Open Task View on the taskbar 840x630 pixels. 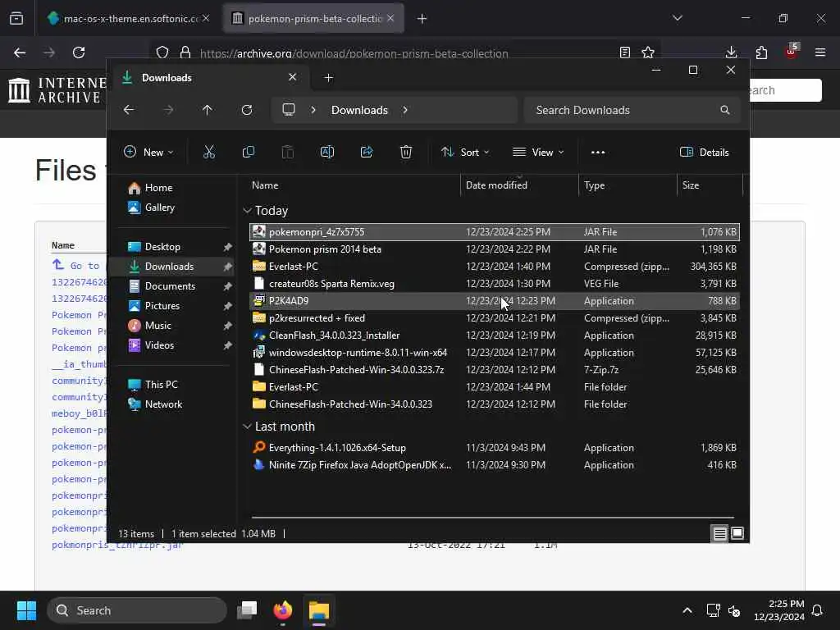247,610
